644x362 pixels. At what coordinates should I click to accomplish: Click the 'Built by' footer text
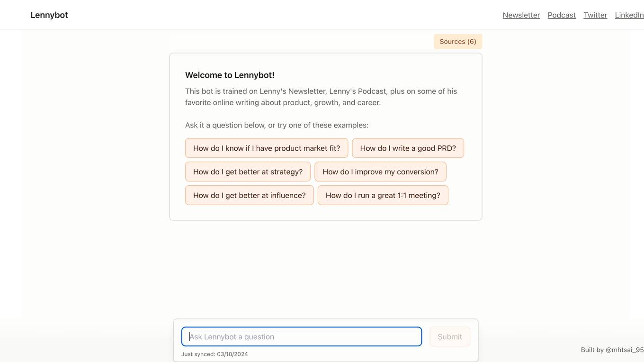click(x=592, y=350)
